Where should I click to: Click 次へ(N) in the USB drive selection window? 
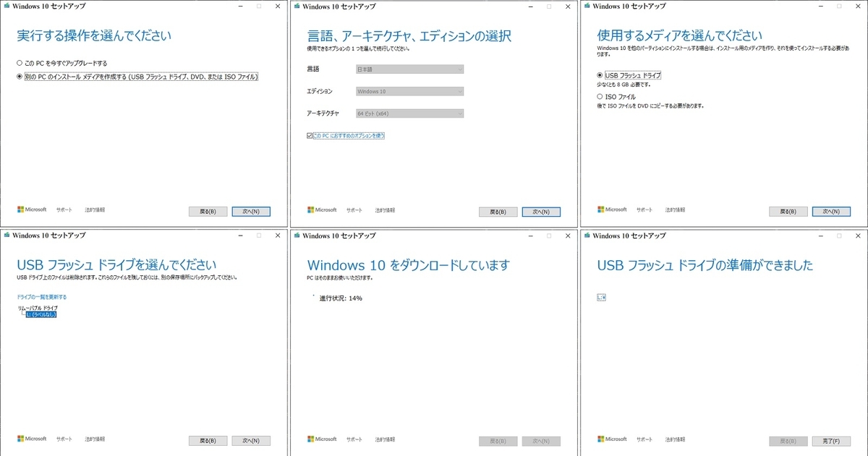click(x=251, y=441)
